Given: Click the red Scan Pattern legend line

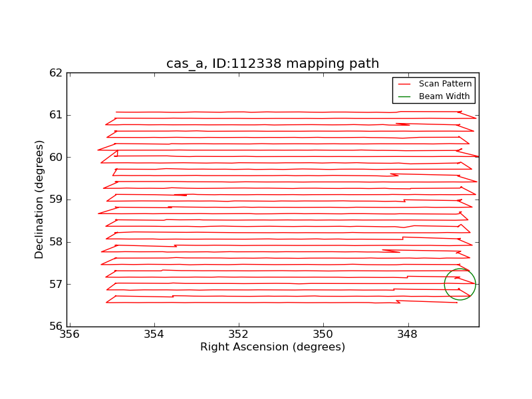Looking at the screenshot, I should 404,84.
